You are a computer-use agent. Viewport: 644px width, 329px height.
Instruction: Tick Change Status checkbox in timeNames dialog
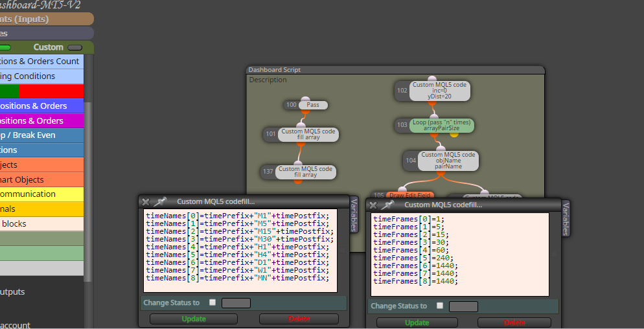click(x=213, y=302)
